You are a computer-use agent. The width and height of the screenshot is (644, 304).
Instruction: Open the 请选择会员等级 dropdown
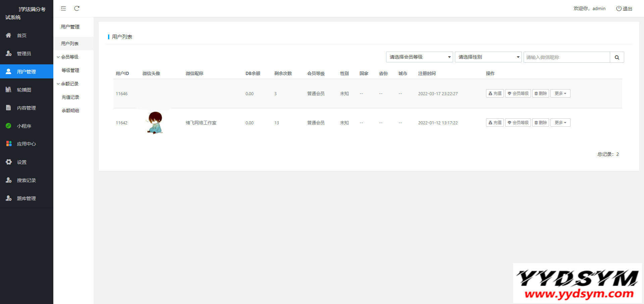(x=419, y=57)
